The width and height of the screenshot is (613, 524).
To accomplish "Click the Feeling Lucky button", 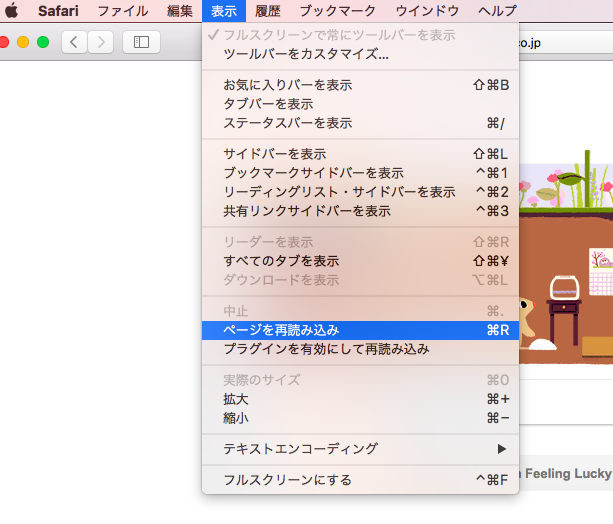I will coord(566,474).
